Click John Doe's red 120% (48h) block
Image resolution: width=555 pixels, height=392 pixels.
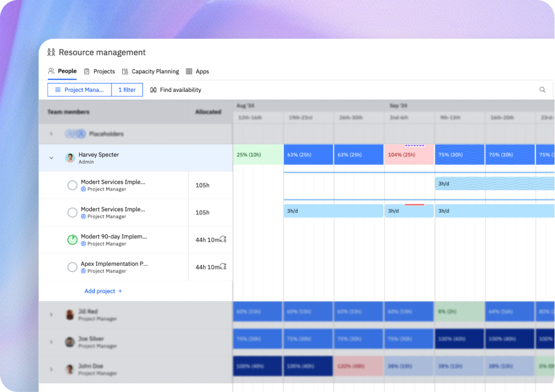tap(359, 366)
